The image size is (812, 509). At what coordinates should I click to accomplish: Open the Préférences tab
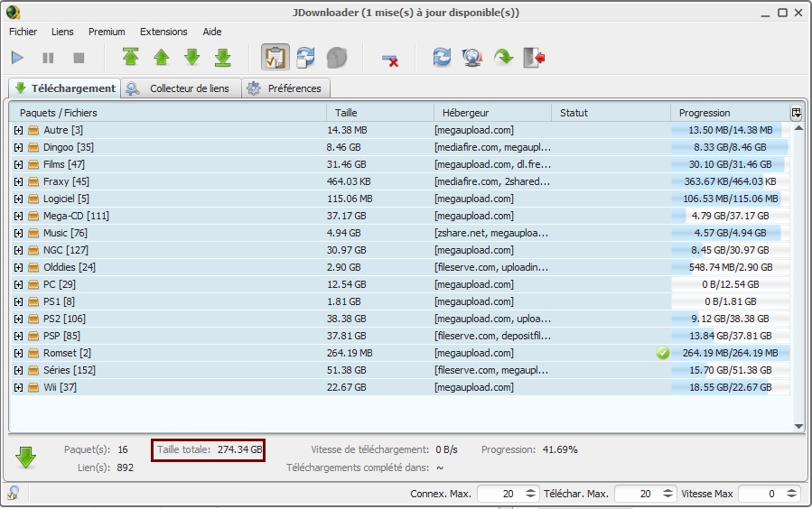click(285, 88)
